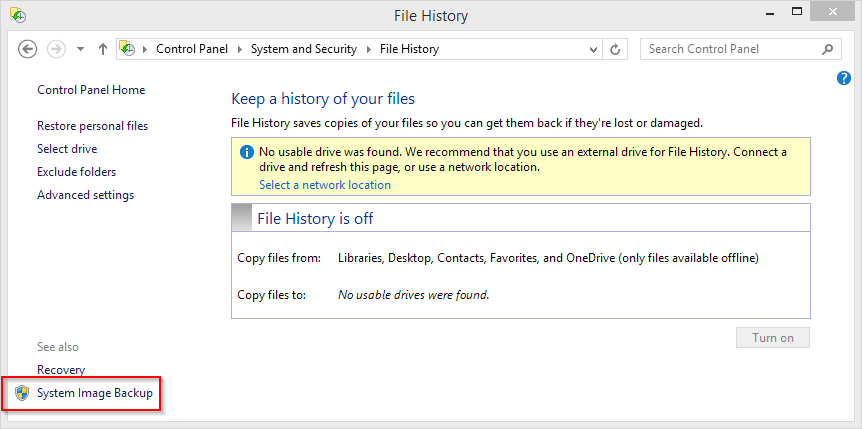Choose Select drive in the sidebar
The height and width of the screenshot is (429, 862).
coord(67,149)
